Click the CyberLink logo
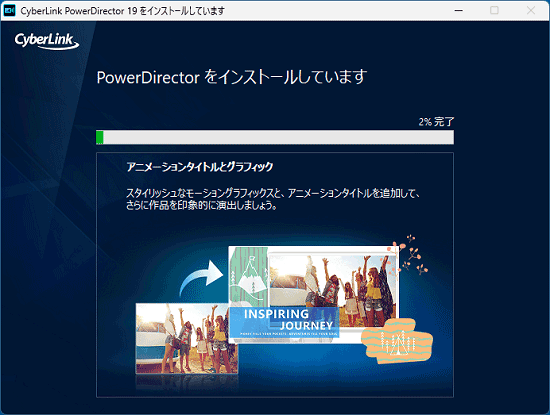The height and width of the screenshot is (415, 550). click(47, 41)
